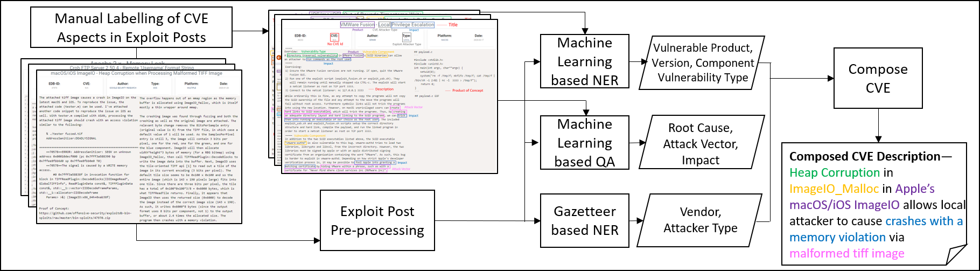The height and width of the screenshot is (271, 980).
Task: Click the 'Machine Learning based QA' box
Action: pyautogui.click(x=585, y=143)
